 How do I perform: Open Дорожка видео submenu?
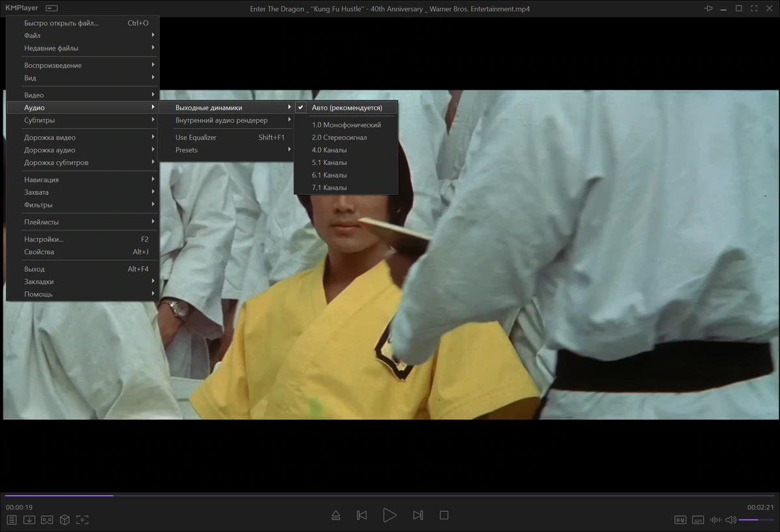[x=83, y=138]
